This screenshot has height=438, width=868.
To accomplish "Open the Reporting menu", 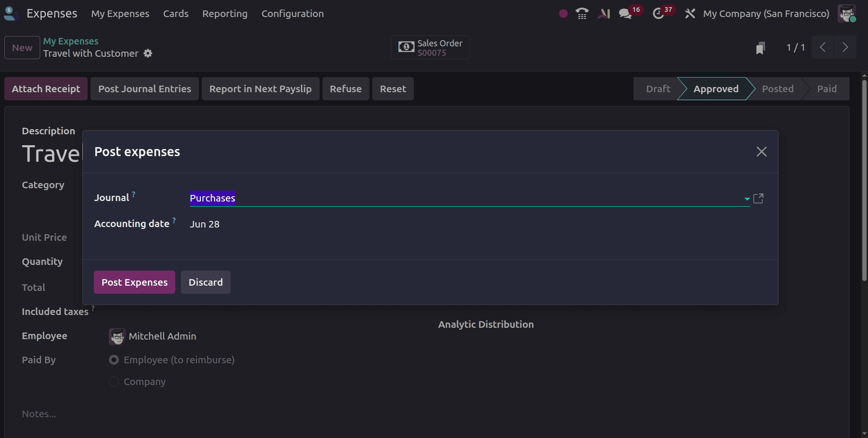I will point(225,14).
